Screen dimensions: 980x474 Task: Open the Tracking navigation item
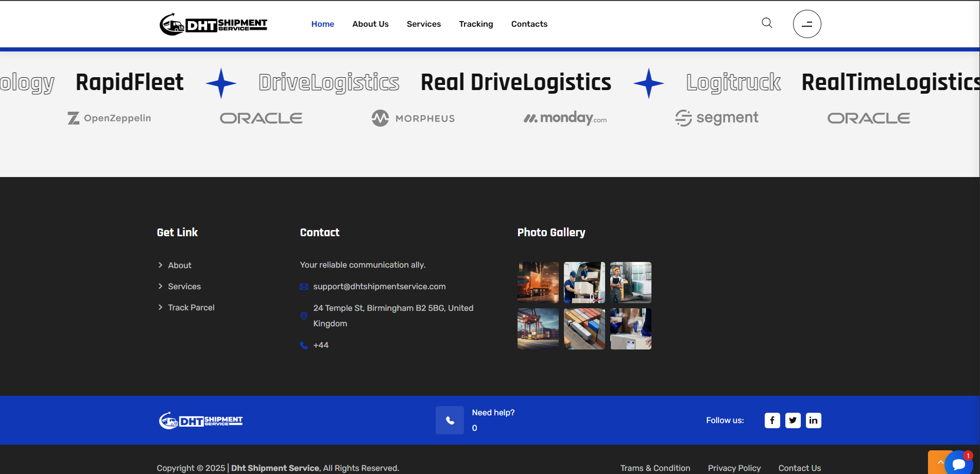pyautogui.click(x=476, y=24)
